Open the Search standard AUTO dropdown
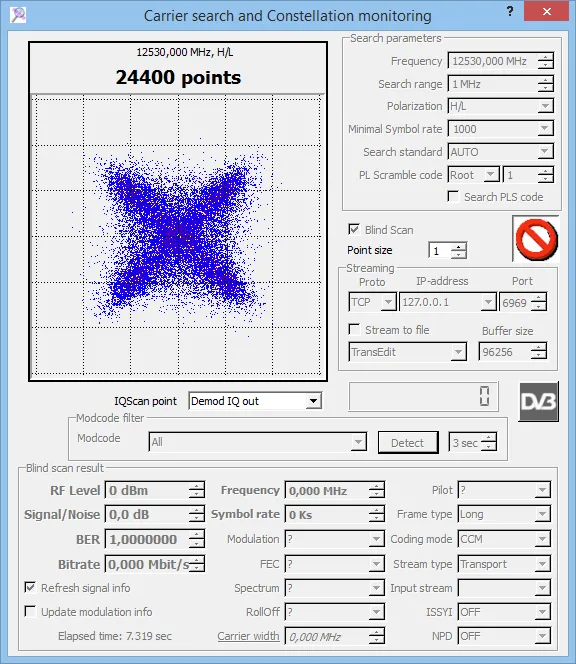This screenshot has width=576, height=664. pyautogui.click(x=546, y=152)
